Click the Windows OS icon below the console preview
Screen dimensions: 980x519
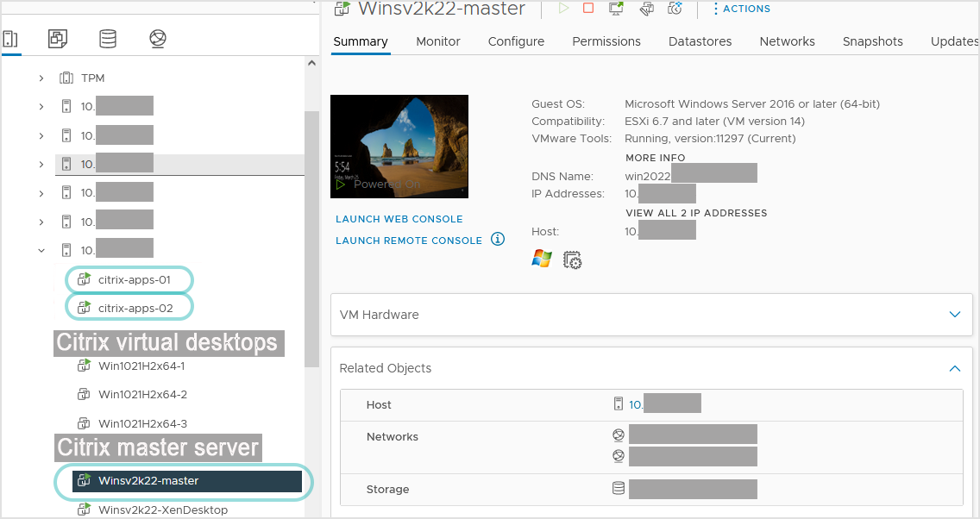coord(541,259)
